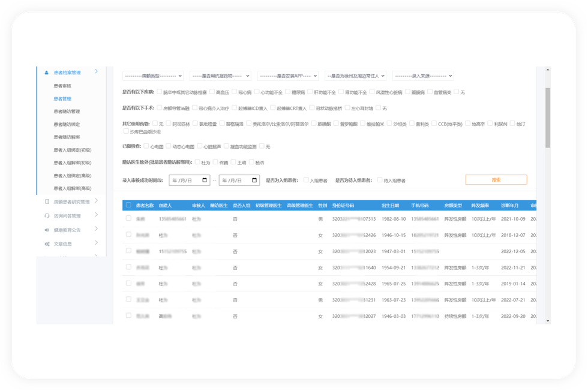The width and height of the screenshot is (588, 391).
Task: Click the 1965-07-25 birthdate cell
Action: point(394,284)
